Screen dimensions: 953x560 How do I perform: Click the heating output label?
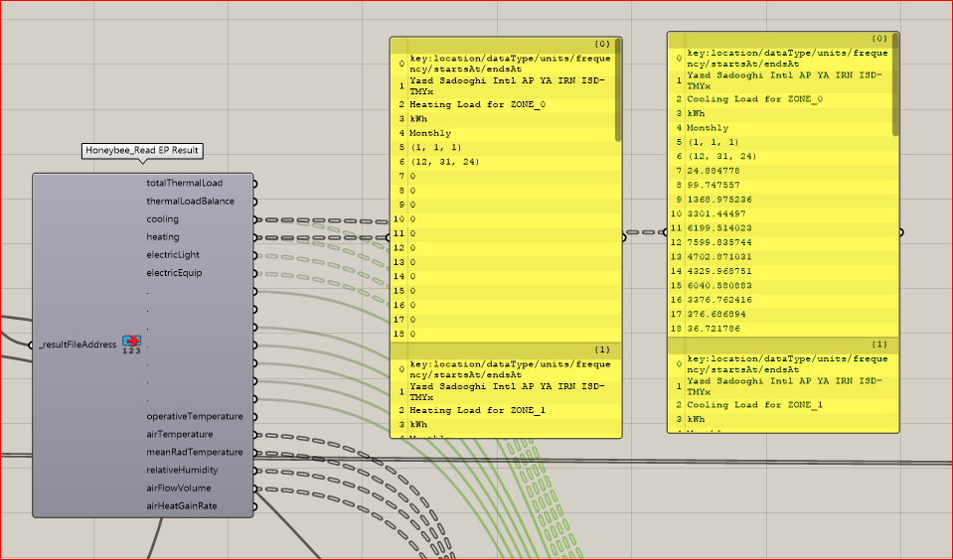coord(162,237)
